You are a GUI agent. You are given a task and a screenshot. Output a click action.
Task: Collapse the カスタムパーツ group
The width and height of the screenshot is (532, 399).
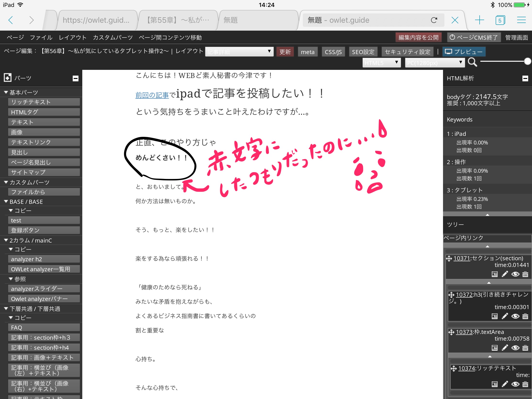click(x=6, y=182)
